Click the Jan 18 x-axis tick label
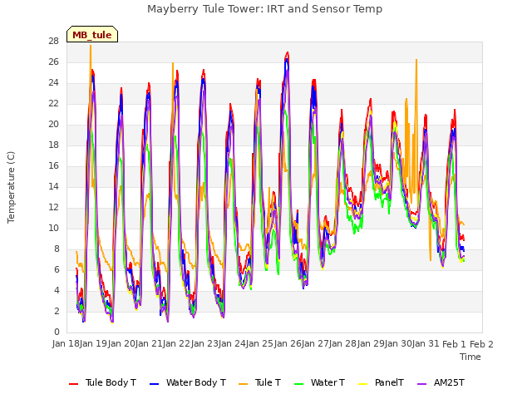The width and height of the screenshot is (532, 399). [x=66, y=344]
